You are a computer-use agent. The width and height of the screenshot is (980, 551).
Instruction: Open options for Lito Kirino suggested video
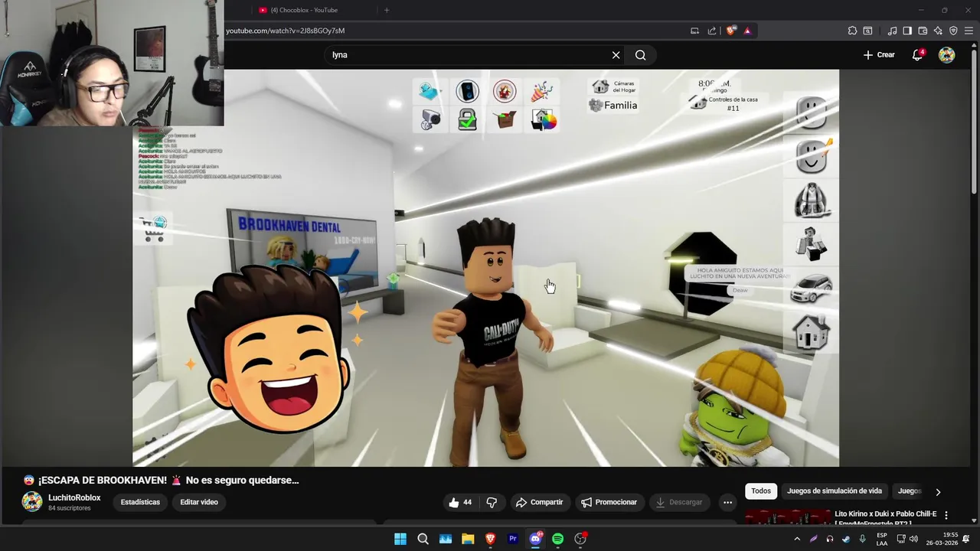click(x=946, y=515)
